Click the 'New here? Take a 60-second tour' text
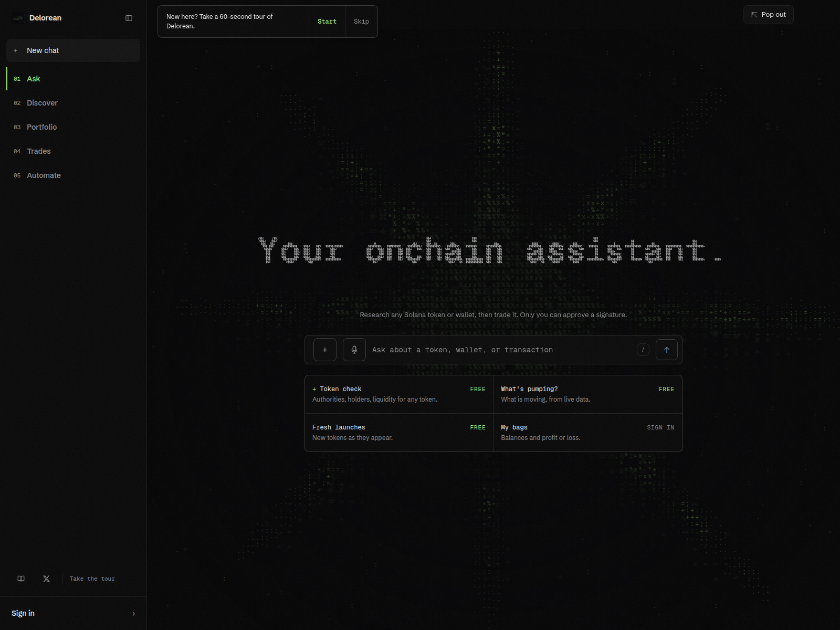The image size is (840, 630). 219,22
